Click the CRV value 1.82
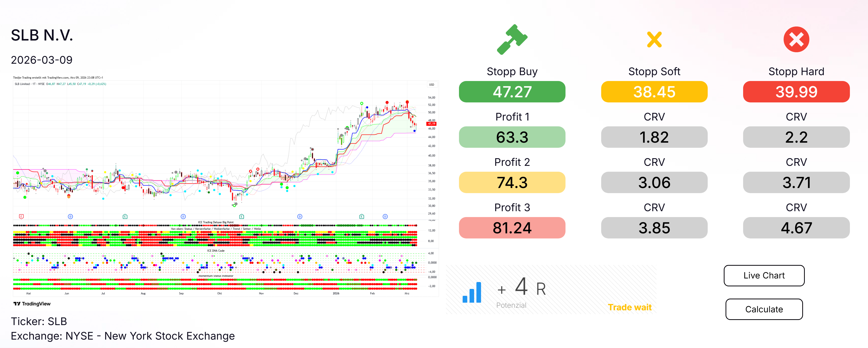The image size is (868, 348). point(654,137)
